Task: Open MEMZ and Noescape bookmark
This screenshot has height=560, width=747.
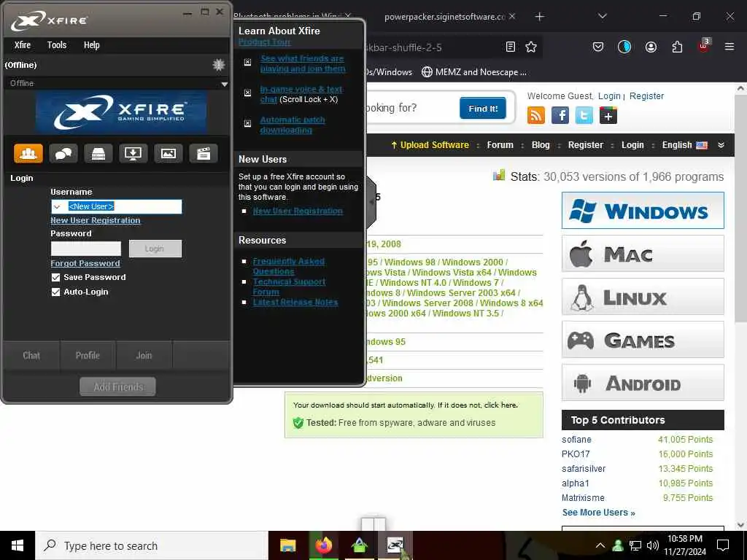Action: tap(474, 72)
